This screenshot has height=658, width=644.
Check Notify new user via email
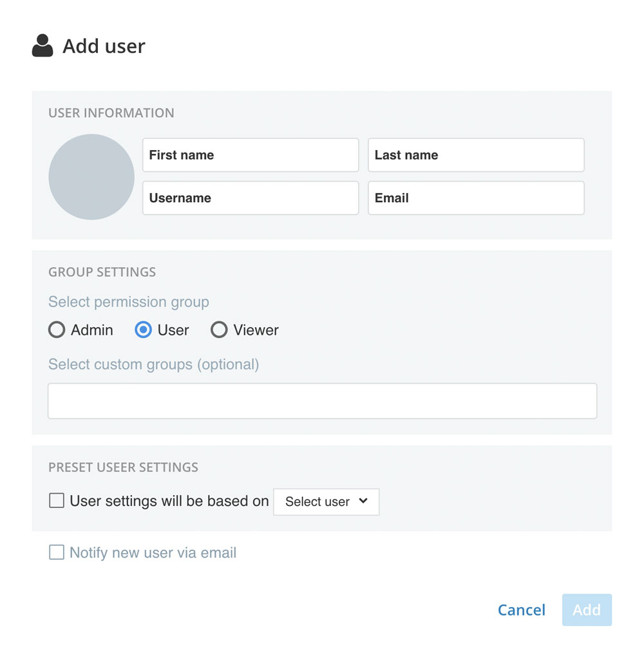click(x=57, y=552)
